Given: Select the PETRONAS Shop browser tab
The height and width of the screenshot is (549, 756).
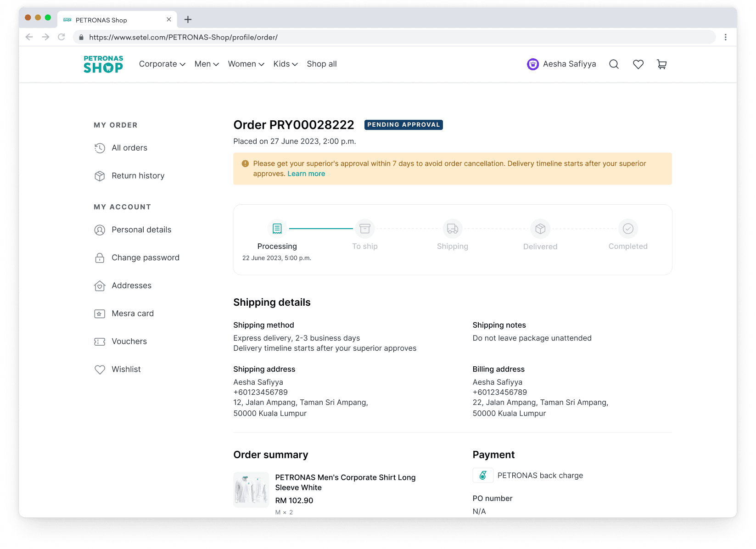Looking at the screenshot, I should pyautogui.click(x=117, y=20).
